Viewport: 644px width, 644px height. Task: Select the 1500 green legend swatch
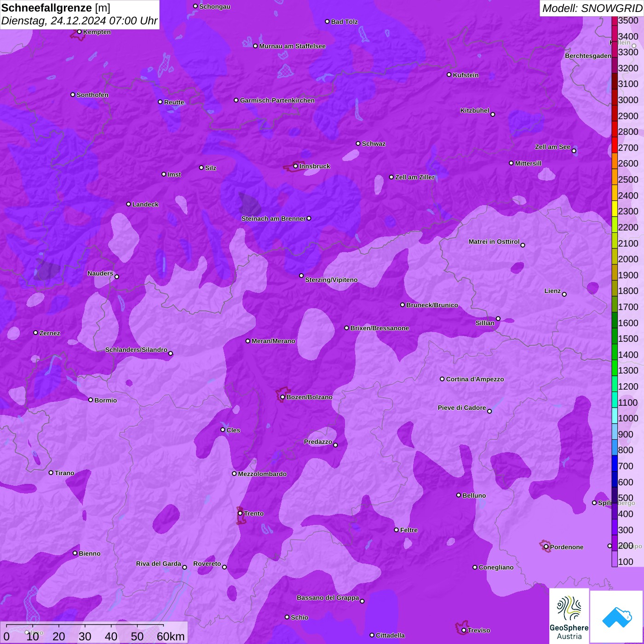(x=615, y=336)
